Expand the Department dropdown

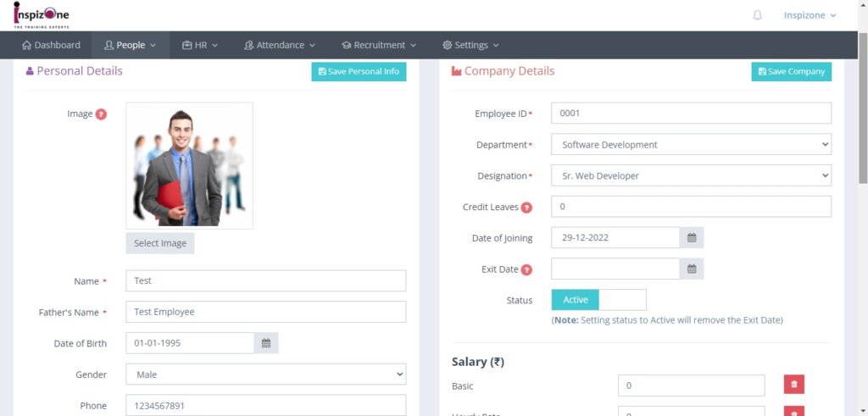(691, 145)
